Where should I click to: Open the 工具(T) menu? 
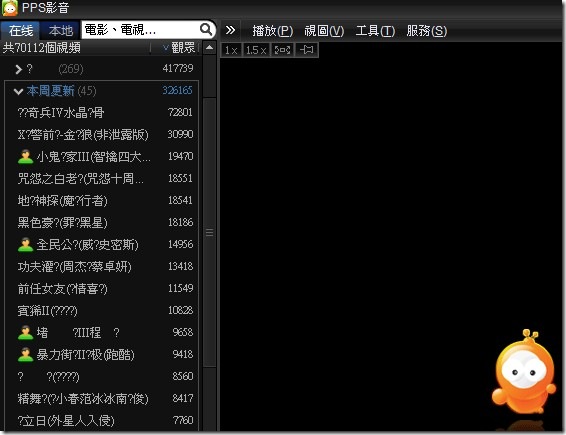(x=375, y=31)
